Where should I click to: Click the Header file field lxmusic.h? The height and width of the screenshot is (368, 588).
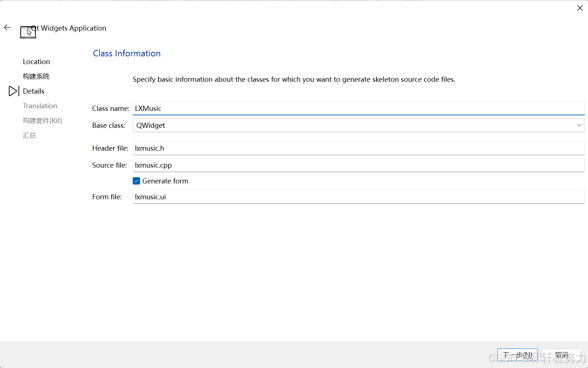358,148
